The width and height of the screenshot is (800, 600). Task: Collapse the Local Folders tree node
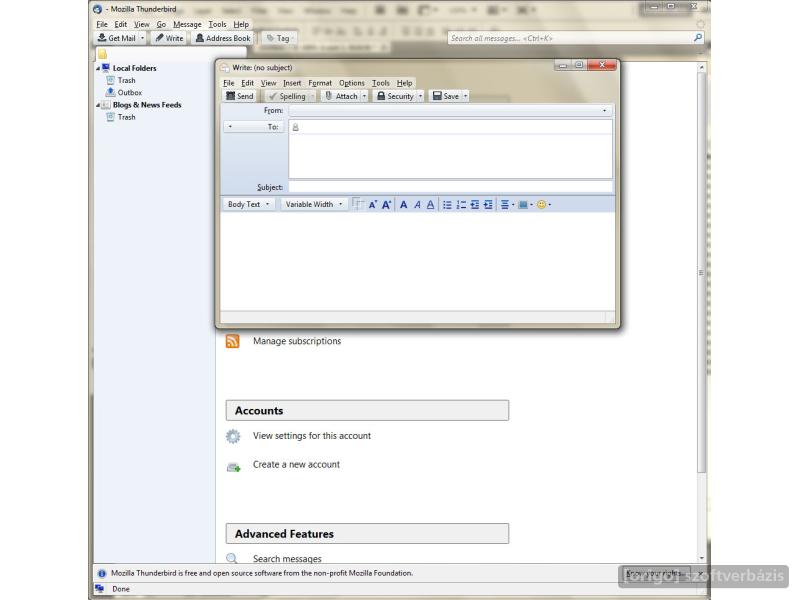pyautogui.click(x=98, y=68)
